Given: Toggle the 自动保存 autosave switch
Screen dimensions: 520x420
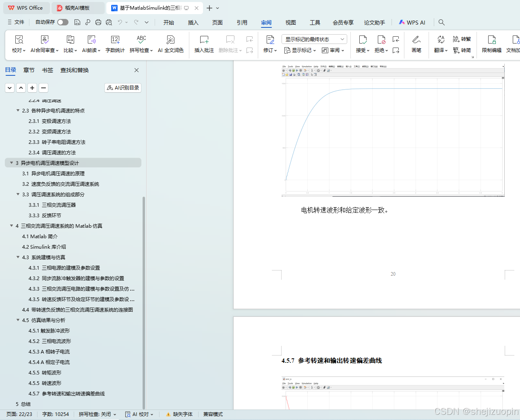Looking at the screenshot, I should click(63, 22).
